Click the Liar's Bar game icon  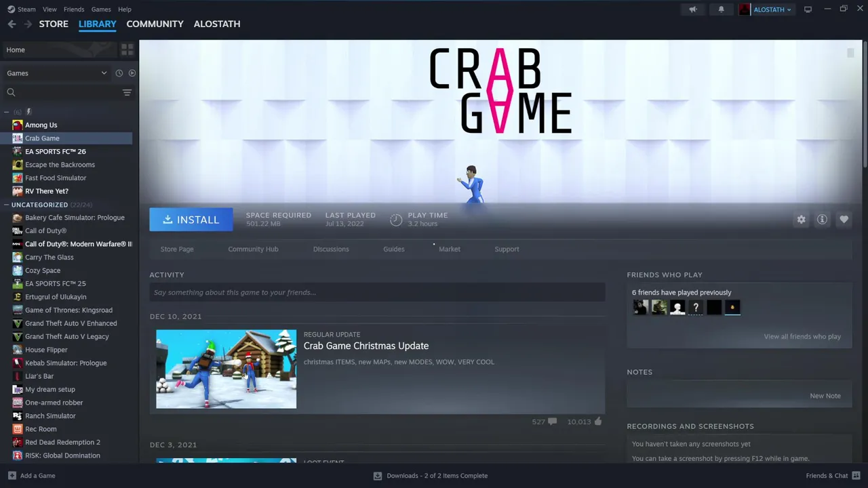18,376
